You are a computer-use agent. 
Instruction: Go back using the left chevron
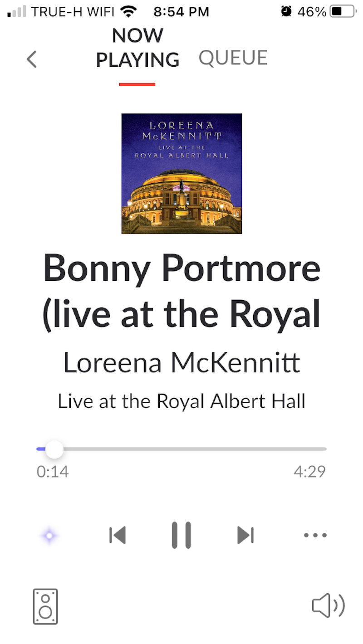click(x=31, y=59)
